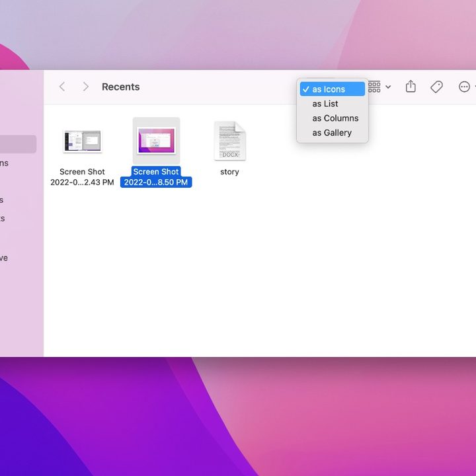Select the story DOCX file icon
The width and height of the screenshot is (476, 476).
230,141
